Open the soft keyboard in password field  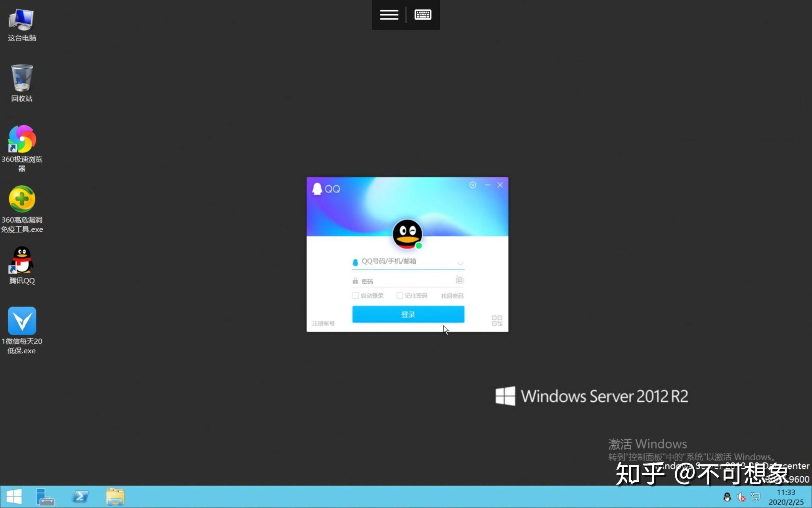(460, 280)
